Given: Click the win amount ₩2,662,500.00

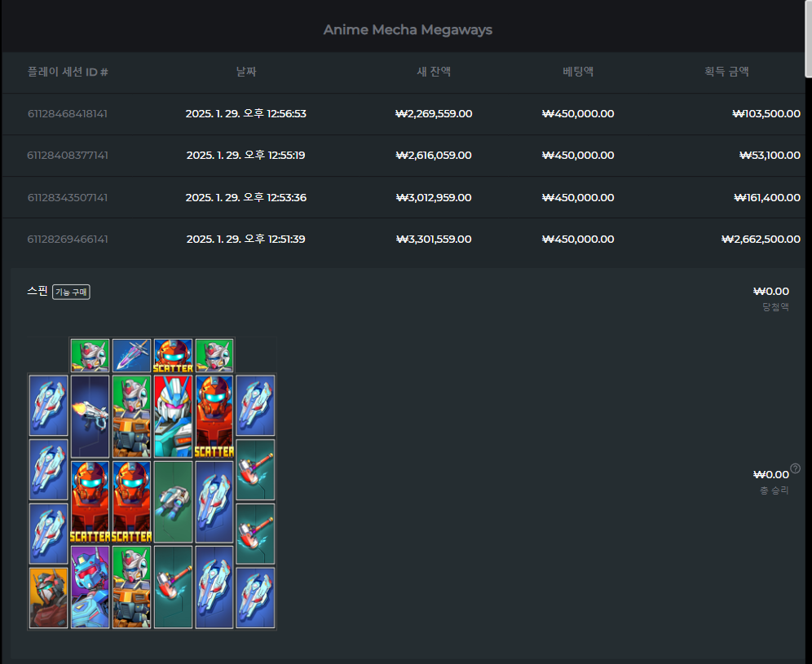Looking at the screenshot, I should coord(761,239).
